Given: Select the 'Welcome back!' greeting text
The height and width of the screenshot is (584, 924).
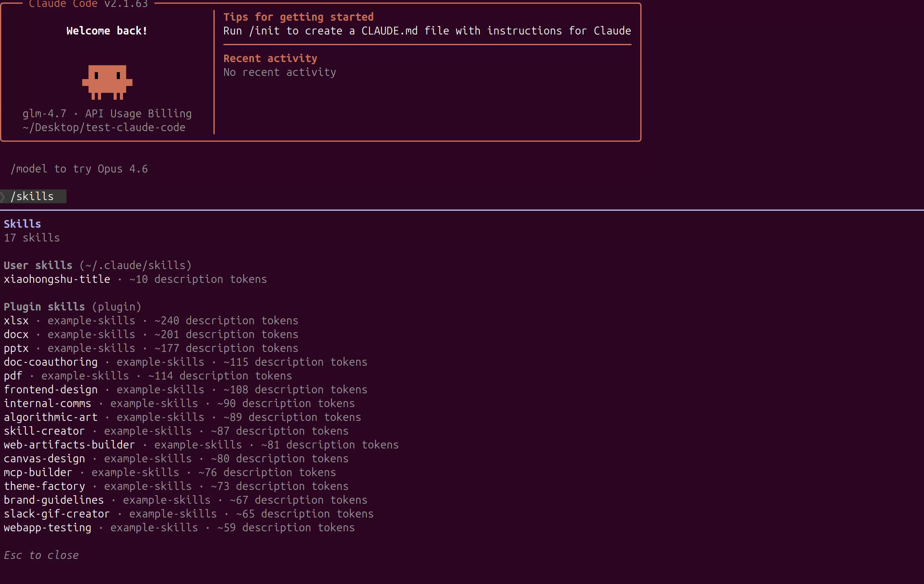Looking at the screenshot, I should 107,31.
